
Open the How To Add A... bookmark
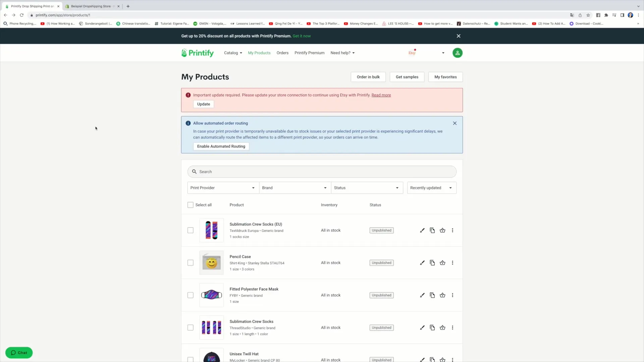coord(549,23)
